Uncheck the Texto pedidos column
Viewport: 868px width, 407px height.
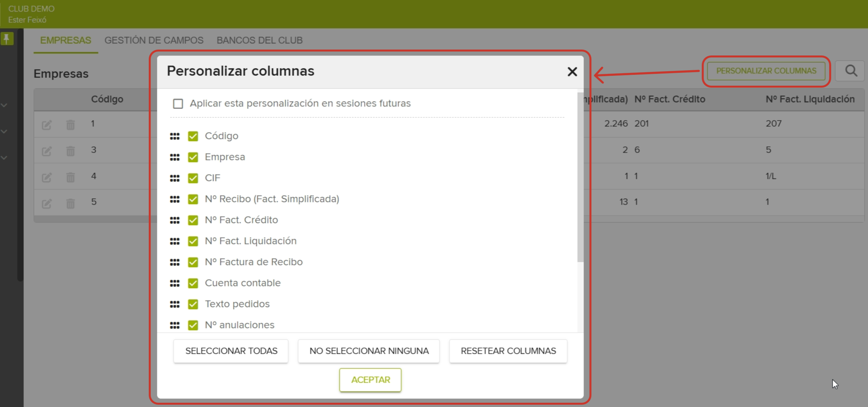point(193,304)
